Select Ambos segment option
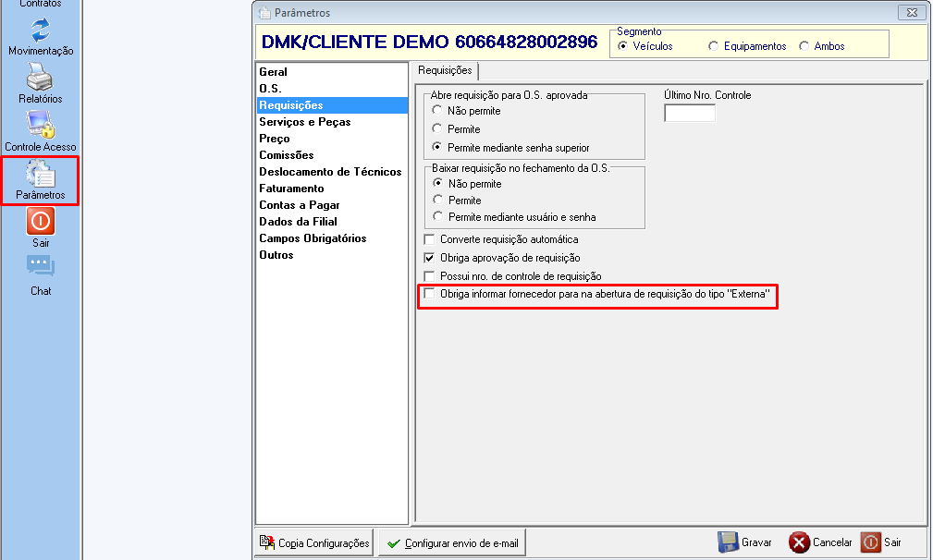 [x=804, y=46]
